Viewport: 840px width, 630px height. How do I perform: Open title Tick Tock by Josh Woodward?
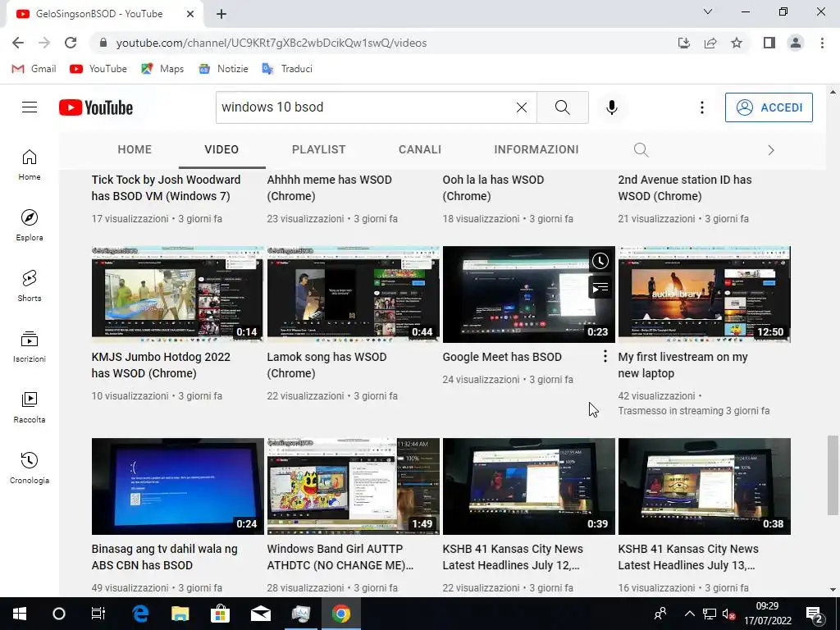coord(166,188)
